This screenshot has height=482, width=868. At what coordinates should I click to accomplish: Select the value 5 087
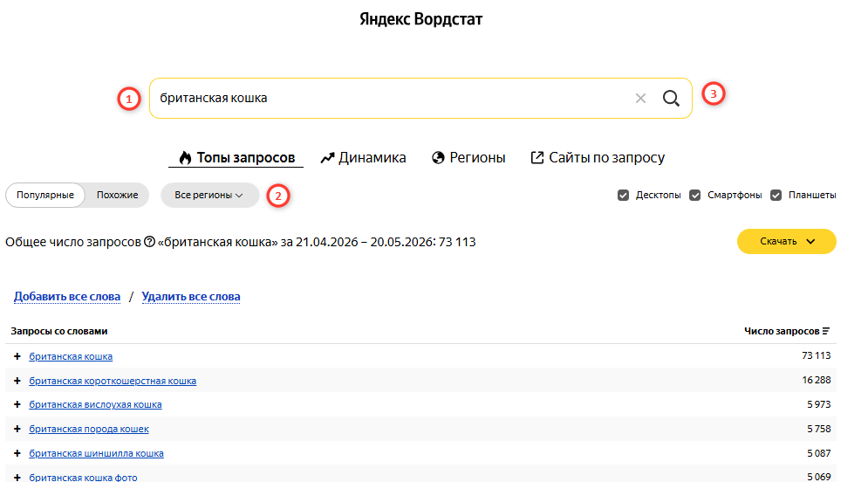pos(819,453)
